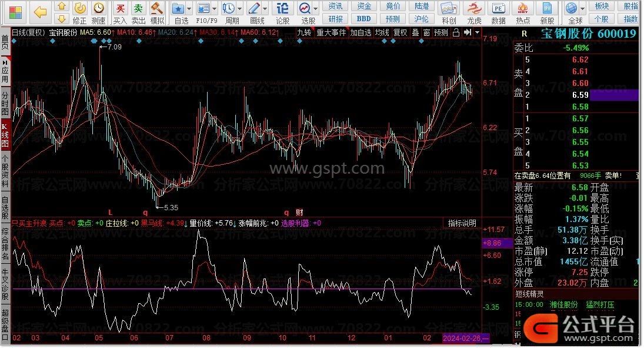Expand the 选股 dropdown arrow
644x348 pixels.
pos(315,9)
